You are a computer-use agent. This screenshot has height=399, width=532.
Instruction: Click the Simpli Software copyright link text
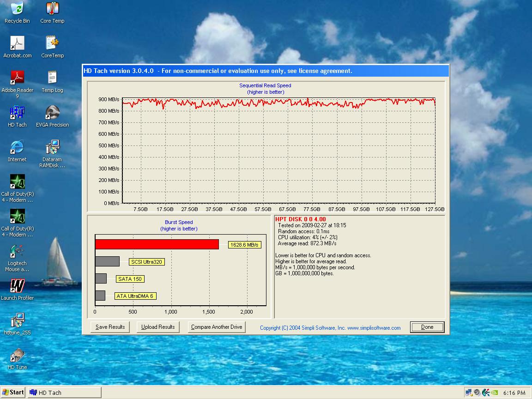click(x=330, y=328)
